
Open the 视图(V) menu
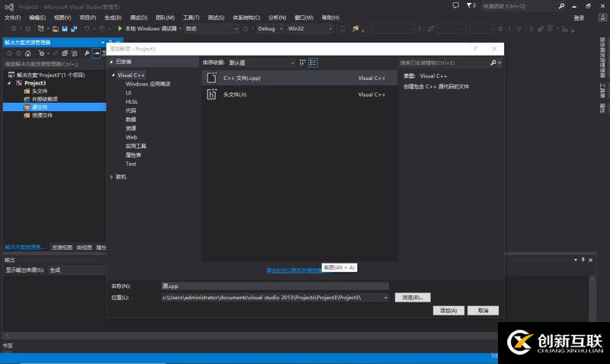tap(63, 18)
